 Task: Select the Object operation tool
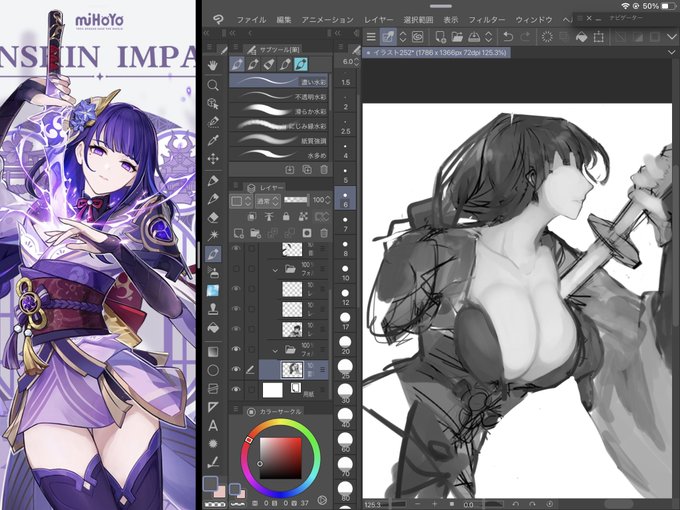pyautogui.click(x=212, y=103)
